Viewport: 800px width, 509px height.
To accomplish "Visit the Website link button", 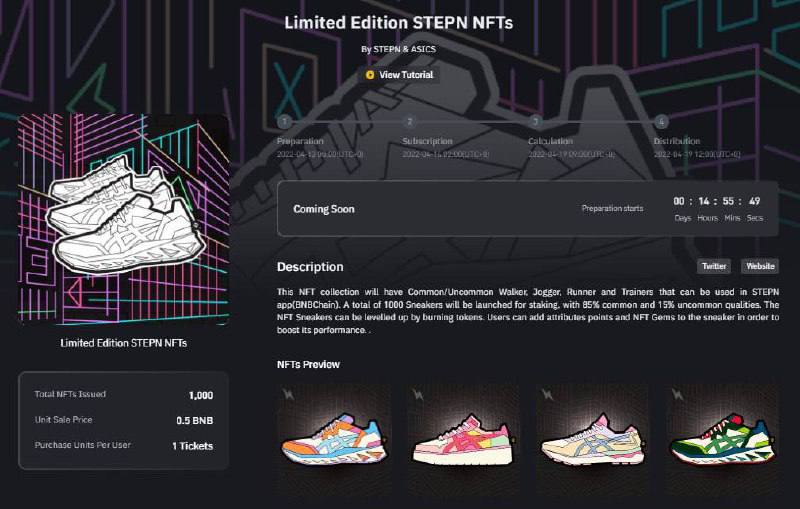I will pos(760,266).
